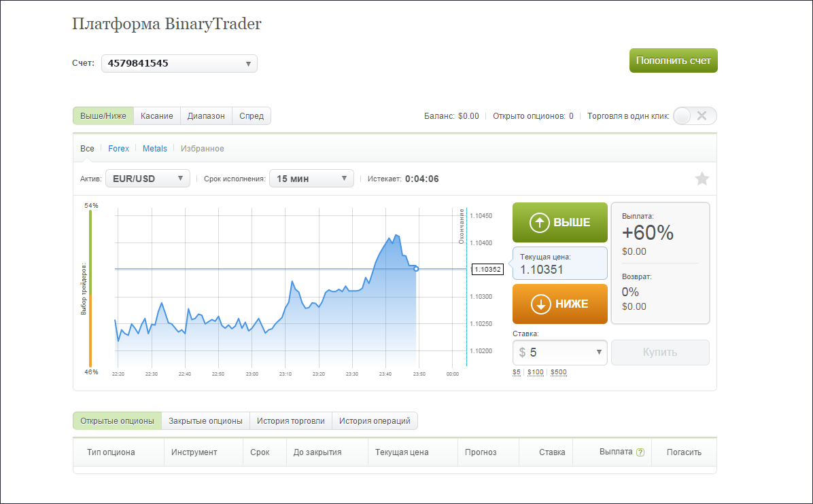Filter assets by Metals
The image size is (813, 504).
(155, 149)
